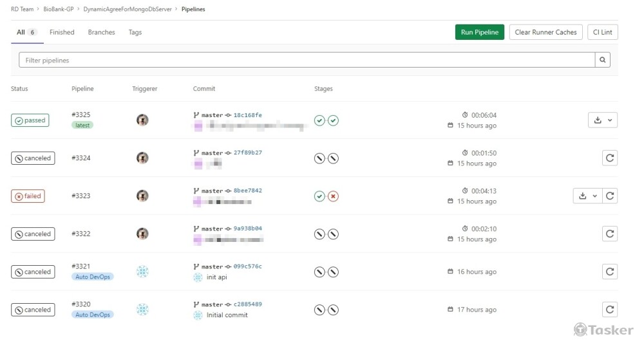Open second canceled stage of pipeline #3322
Viewport: 644px width, 343px height.
[x=333, y=234]
